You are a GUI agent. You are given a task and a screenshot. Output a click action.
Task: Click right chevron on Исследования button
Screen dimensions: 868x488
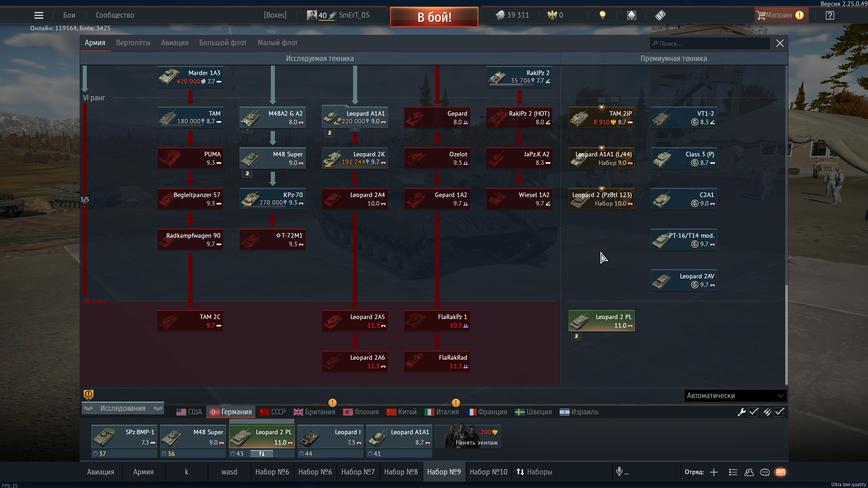(x=158, y=408)
